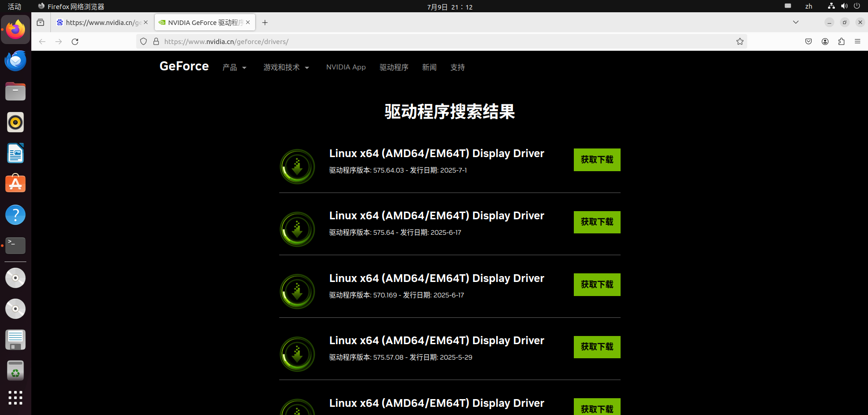Click 获取下载 for driver version 575.64

click(x=597, y=222)
